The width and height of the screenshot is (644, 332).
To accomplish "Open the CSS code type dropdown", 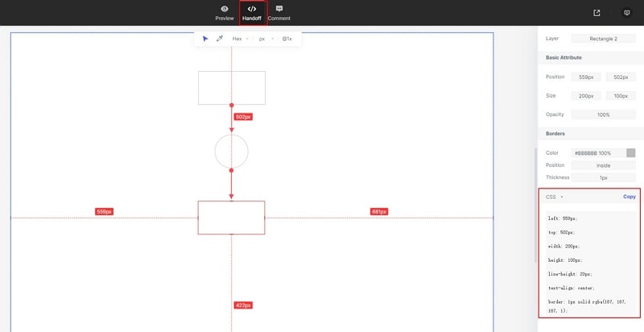I will click(555, 197).
